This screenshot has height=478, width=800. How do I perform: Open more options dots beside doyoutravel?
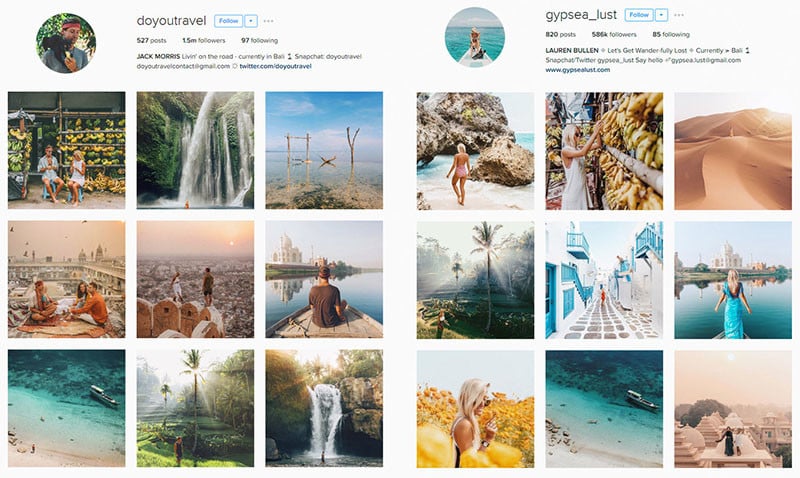tap(269, 21)
